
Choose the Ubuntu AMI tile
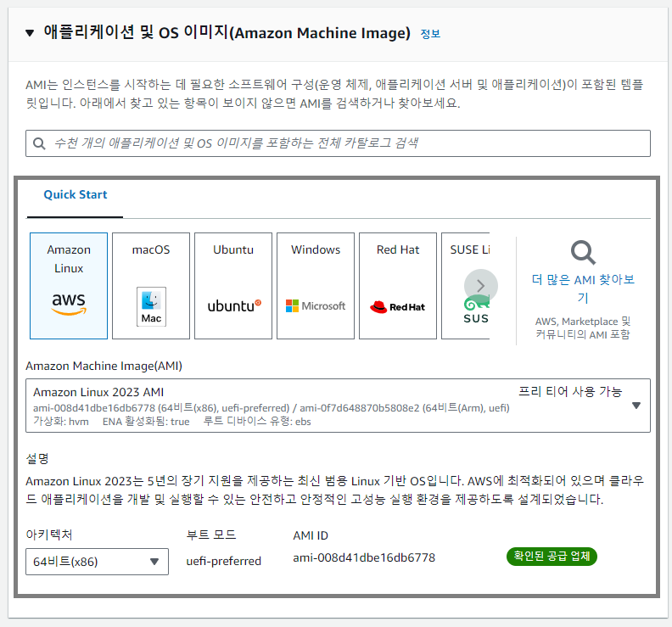tap(233, 286)
